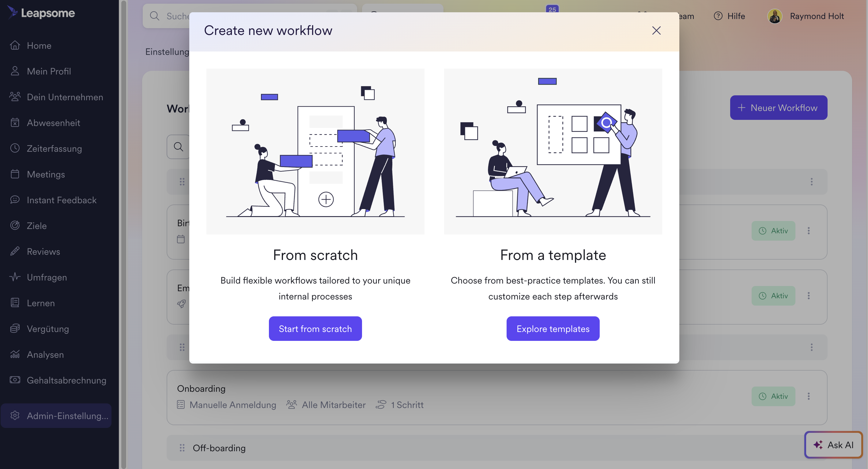Click the Start from scratch button
The height and width of the screenshot is (469, 868).
[315, 329]
